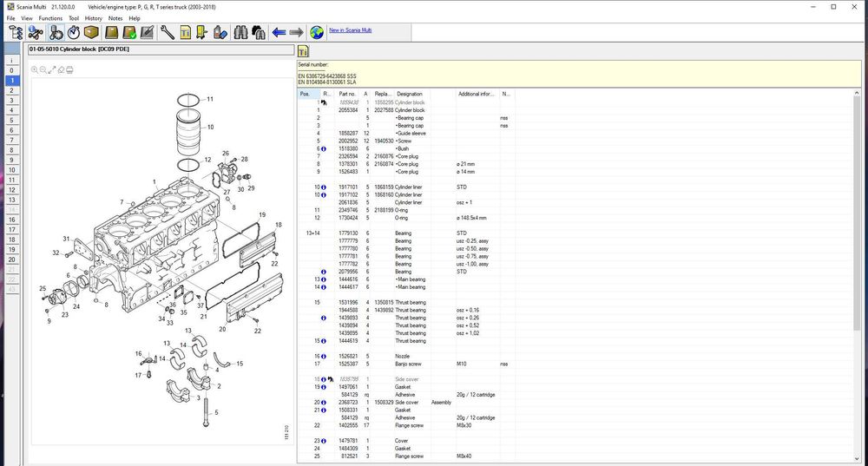Image resolution: width=868 pixels, height=466 pixels.
Task: Print the diagram using printer icon
Action: pyautogui.click(x=69, y=69)
